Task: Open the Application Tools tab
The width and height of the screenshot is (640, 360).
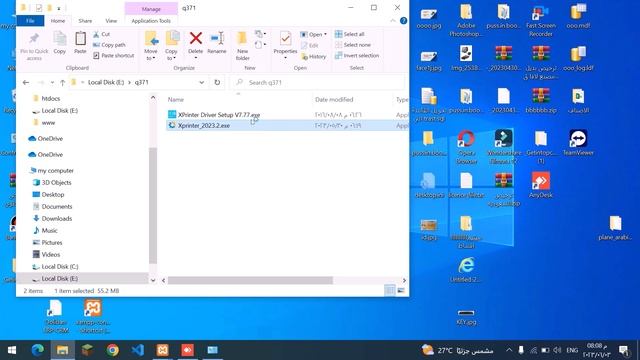Action: pyautogui.click(x=151, y=21)
